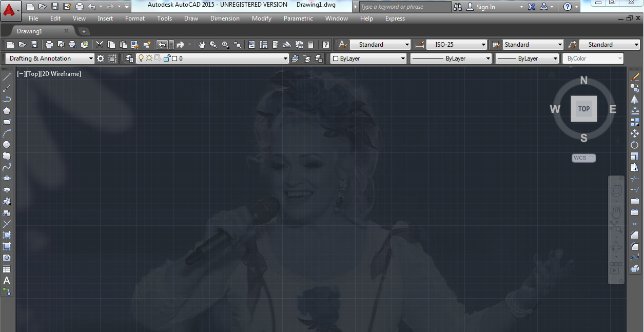The image size is (644, 332).
Task: Toggle layer 0 freeze sun icon
Action: [149, 58]
